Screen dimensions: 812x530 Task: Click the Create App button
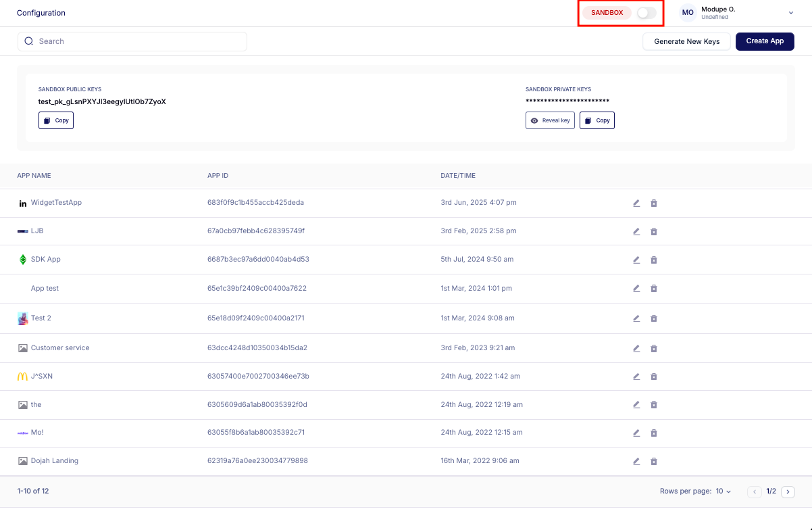(x=765, y=41)
